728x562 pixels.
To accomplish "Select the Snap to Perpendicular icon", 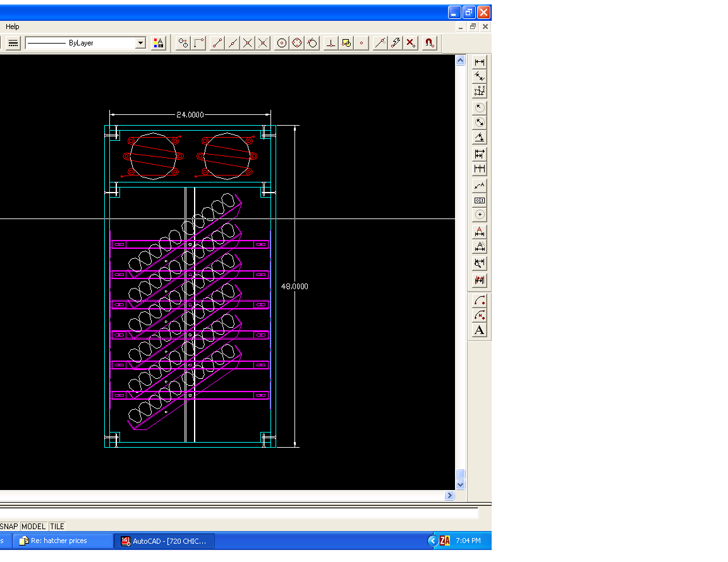I will click(331, 43).
